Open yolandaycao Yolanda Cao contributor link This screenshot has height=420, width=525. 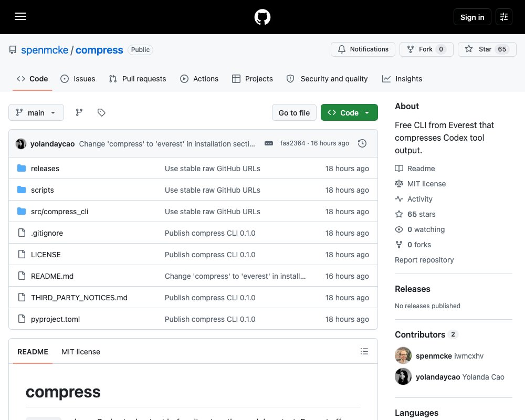pos(460,377)
